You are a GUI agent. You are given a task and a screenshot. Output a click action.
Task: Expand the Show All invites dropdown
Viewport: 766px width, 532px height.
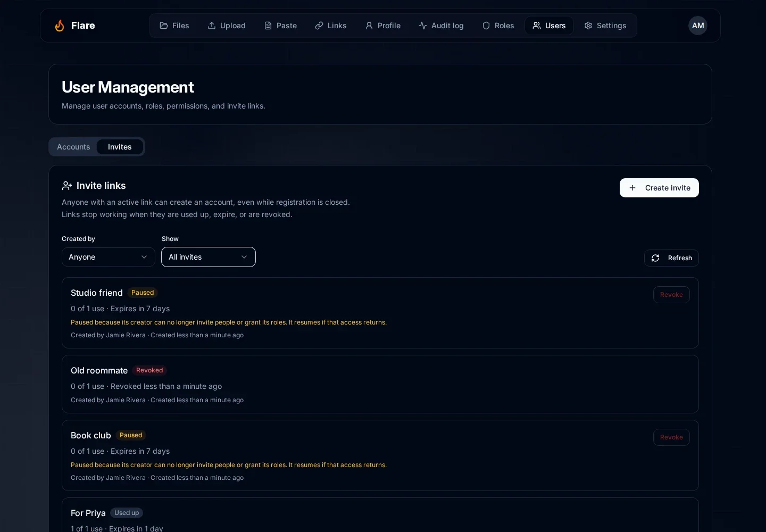coord(209,257)
